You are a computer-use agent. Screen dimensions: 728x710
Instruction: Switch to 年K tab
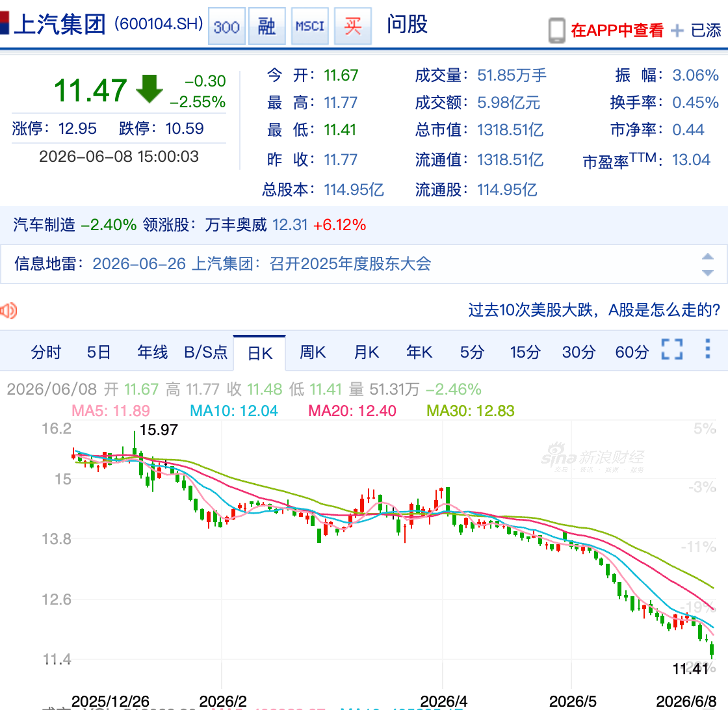tap(419, 352)
